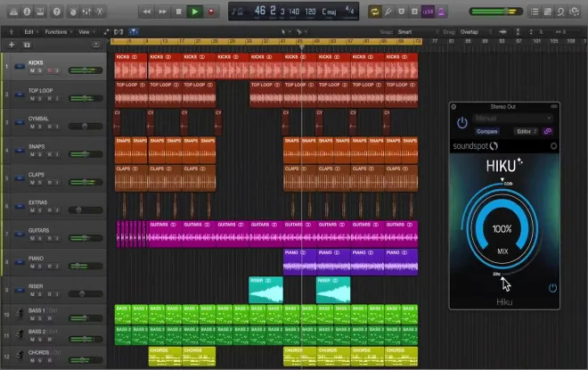This screenshot has height=370, width=588.
Task: Solo the KICKS track
Action: point(40,70)
